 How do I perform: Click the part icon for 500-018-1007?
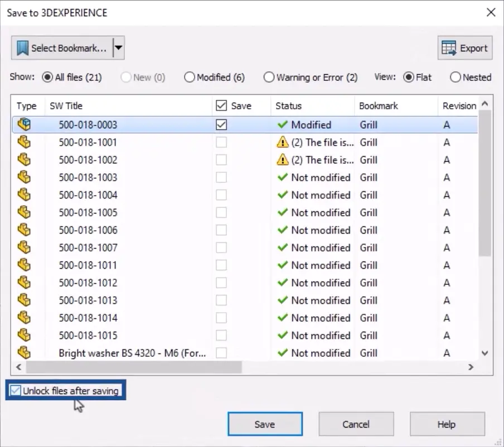pyautogui.click(x=24, y=247)
